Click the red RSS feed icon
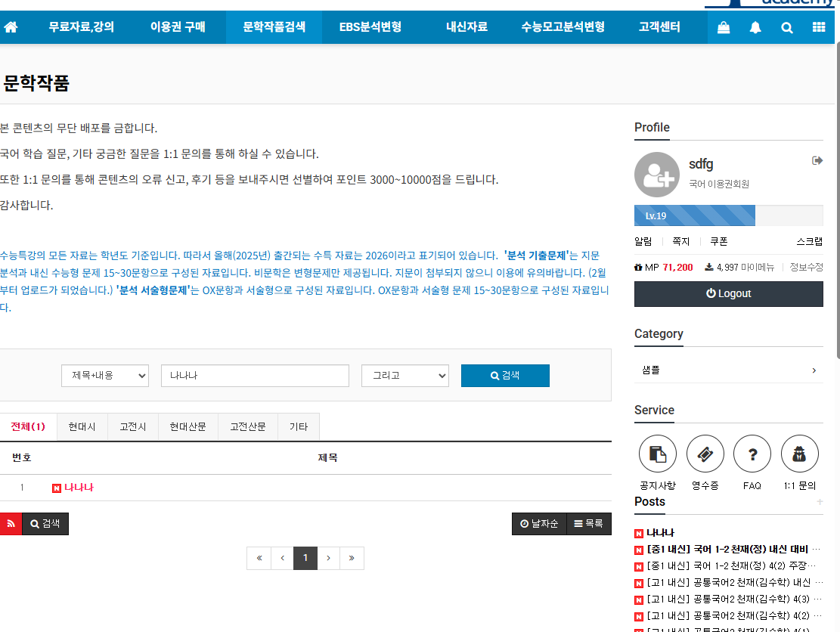Viewport: 840px width, 632px height. (11, 523)
